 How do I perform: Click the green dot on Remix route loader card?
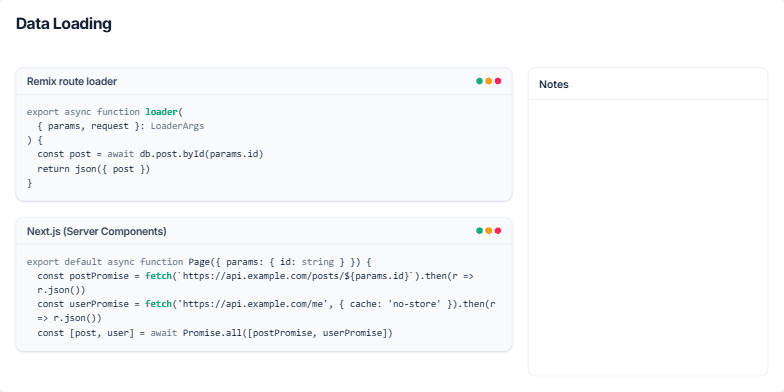480,81
